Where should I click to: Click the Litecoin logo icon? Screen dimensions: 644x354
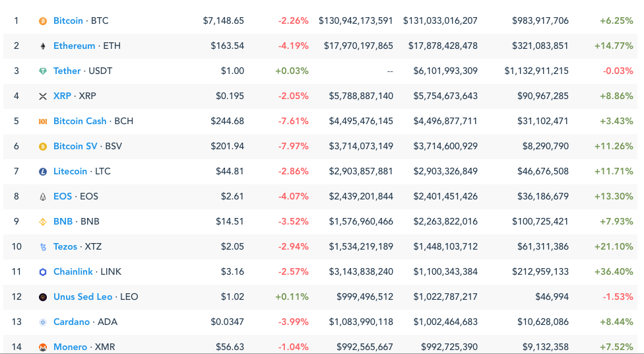pos(43,172)
